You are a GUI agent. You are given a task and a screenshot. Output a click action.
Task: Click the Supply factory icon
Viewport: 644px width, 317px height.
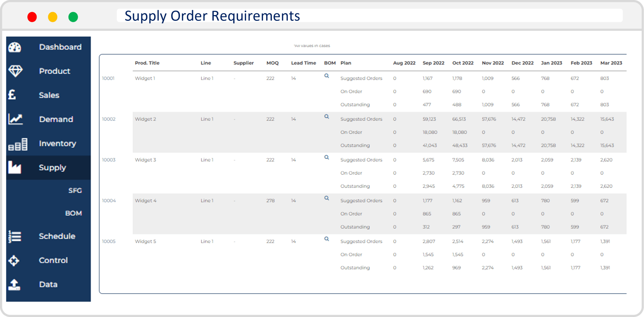[15, 167]
